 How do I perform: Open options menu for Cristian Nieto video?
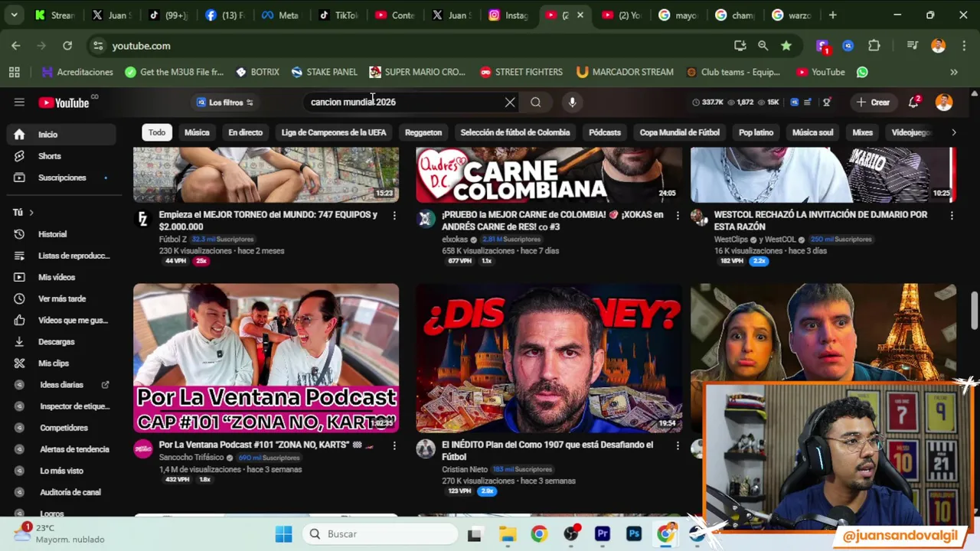click(677, 445)
